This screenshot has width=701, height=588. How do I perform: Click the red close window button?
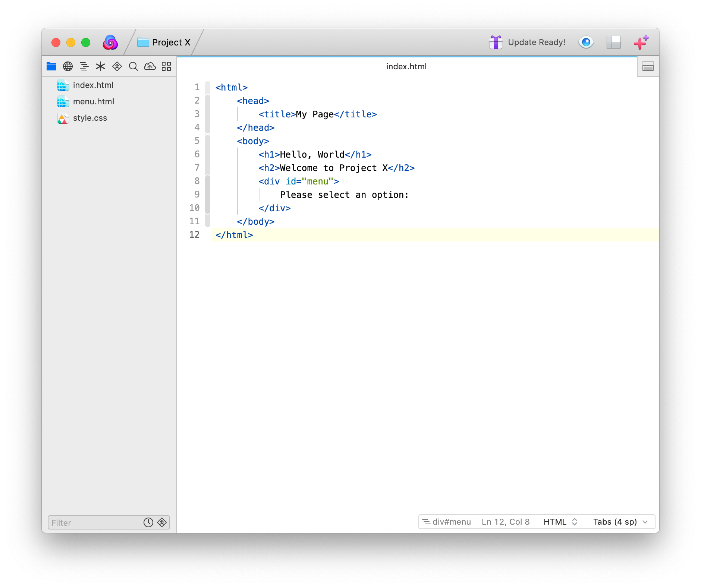click(x=56, y=42)
